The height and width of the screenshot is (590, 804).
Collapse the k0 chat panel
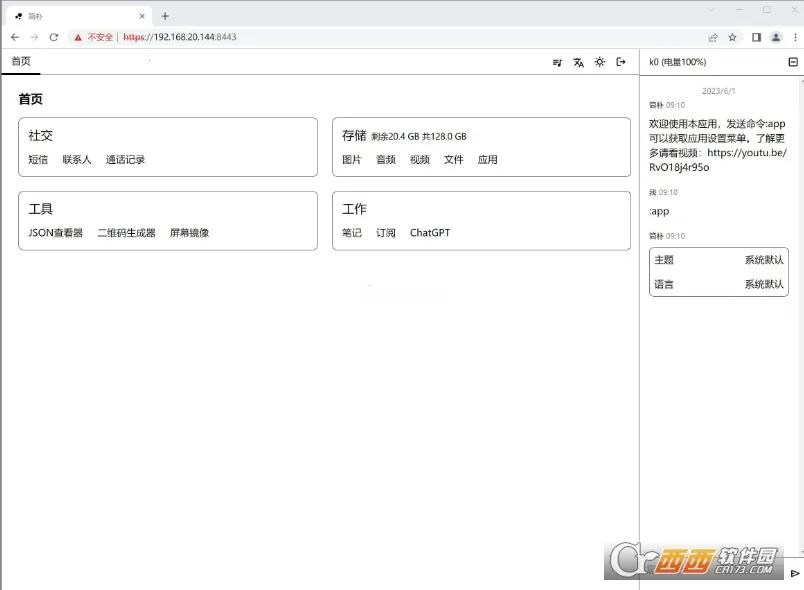(x=794, y=61)
